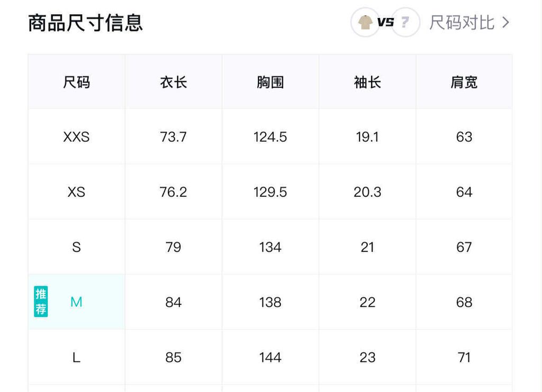This screenshot has height=392, width=542.
Task: Click the 肩宽 column header
Action: coord(464,82)
